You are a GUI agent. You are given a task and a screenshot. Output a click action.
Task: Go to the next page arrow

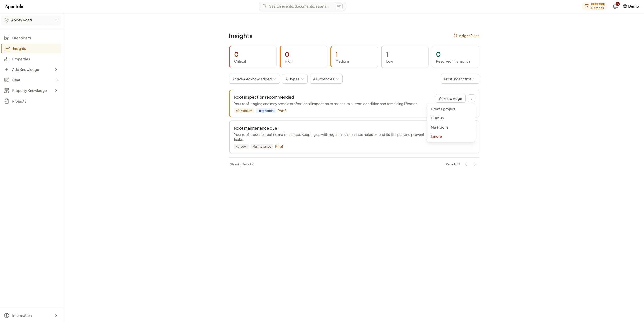click(x=475, y=164)
